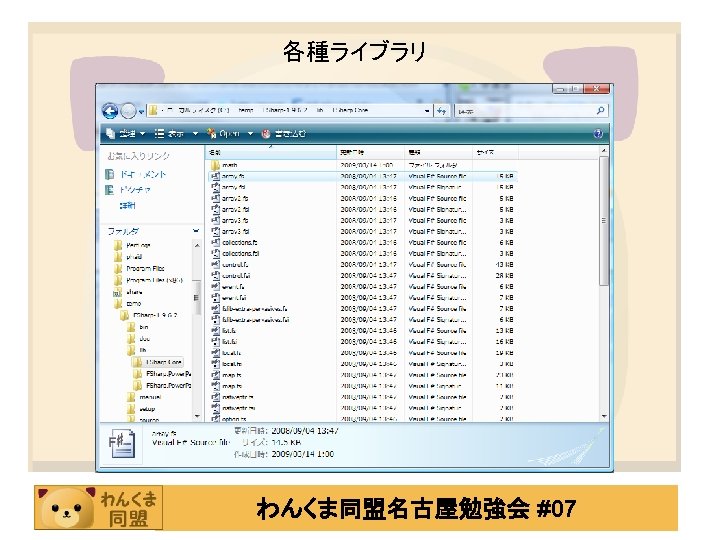Click the magnifier icon in search box

600,111
